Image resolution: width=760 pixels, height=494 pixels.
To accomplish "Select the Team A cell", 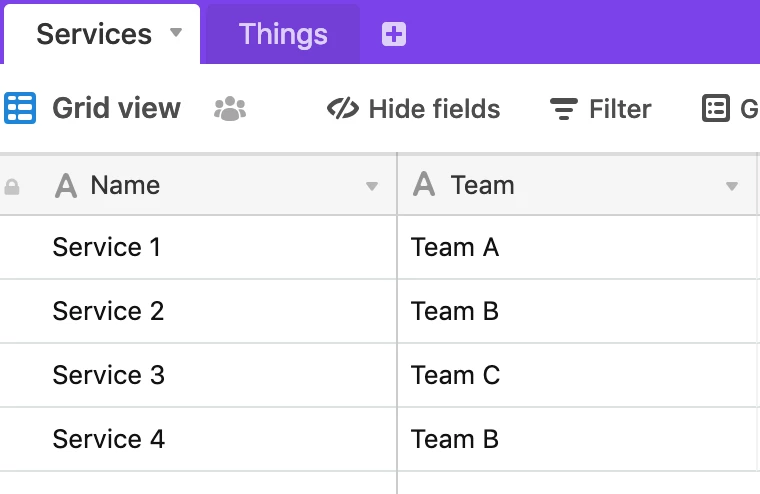I will 577,247.
